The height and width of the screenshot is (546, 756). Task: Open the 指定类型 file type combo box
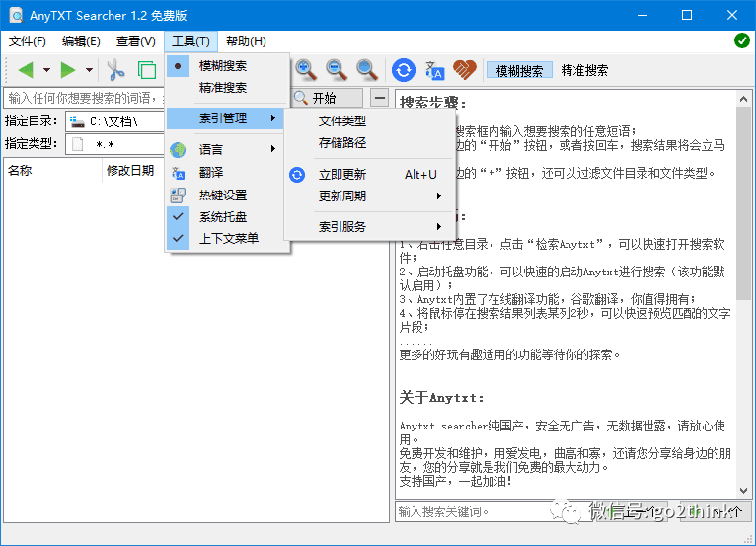(x=114, y=144)
